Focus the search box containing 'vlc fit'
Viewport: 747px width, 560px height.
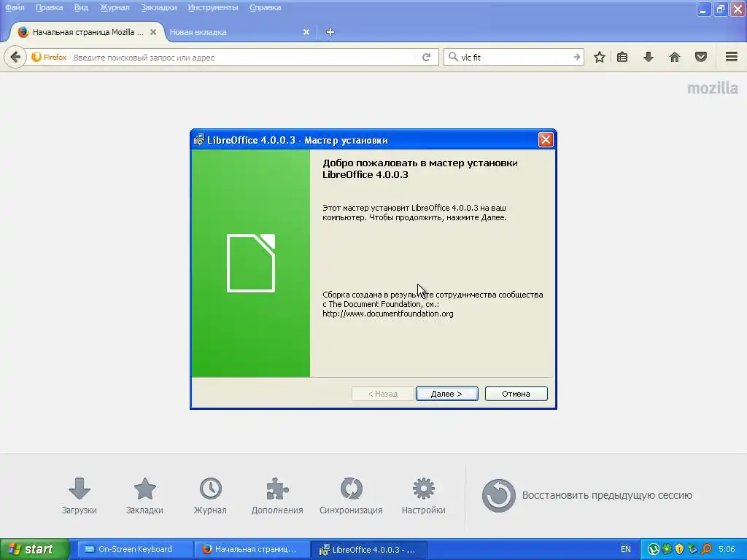[x=514, y=57]
